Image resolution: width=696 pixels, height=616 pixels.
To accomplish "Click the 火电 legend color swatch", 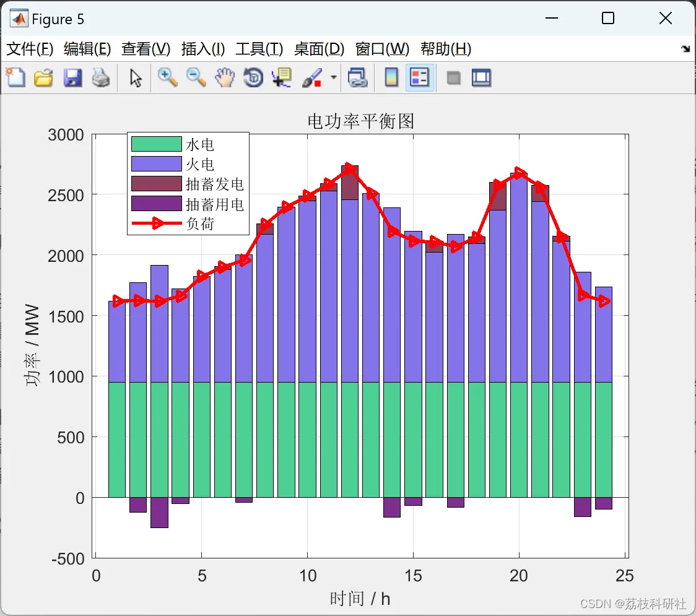I will (x=156, y=164).
